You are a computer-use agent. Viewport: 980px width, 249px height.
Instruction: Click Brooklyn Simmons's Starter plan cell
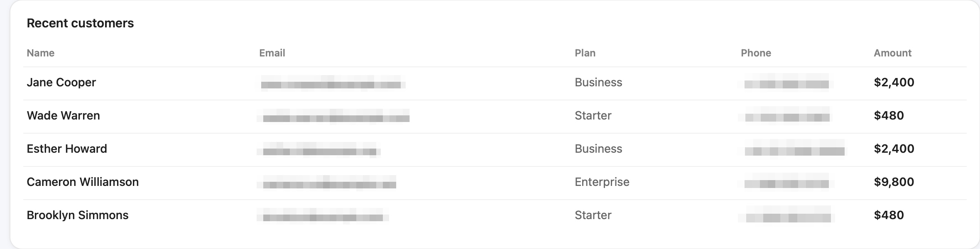(593, 215)
